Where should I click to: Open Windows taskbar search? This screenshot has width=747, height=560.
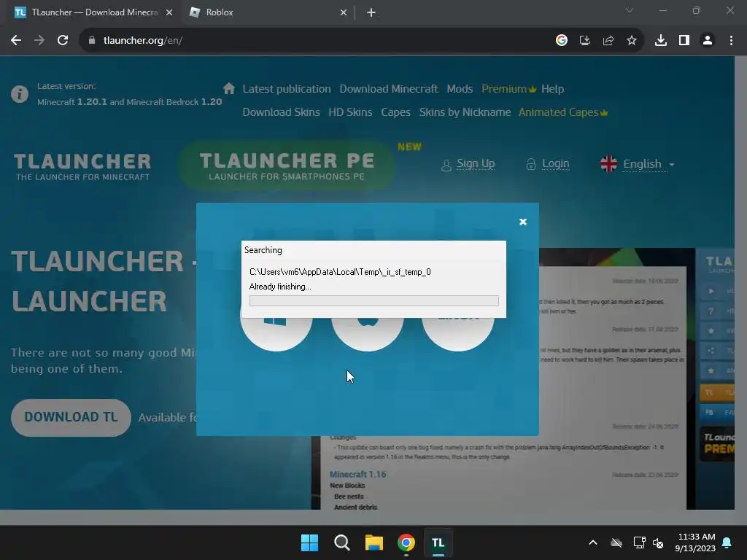(341, 542)
